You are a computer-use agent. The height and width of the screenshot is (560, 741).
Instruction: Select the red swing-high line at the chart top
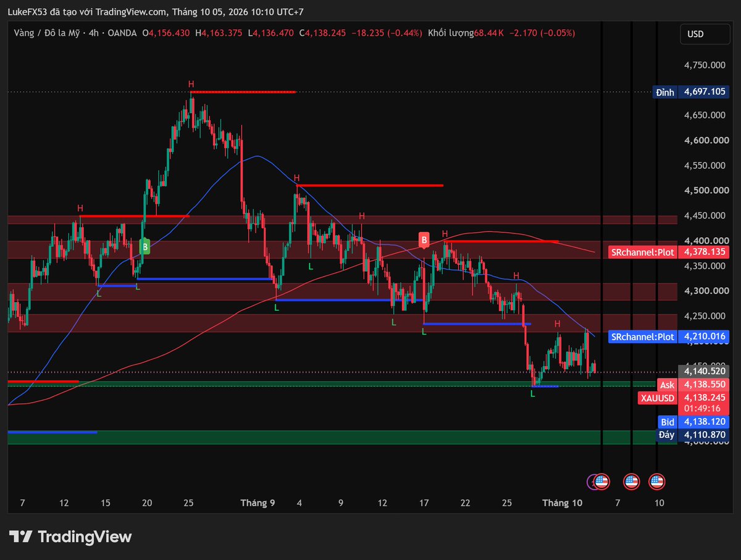click(x=243, y=92)
